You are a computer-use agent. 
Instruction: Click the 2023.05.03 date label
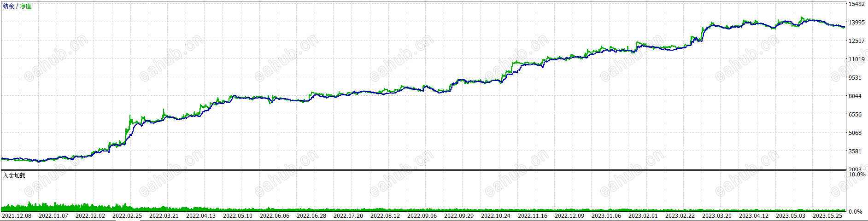pos(791,216)
